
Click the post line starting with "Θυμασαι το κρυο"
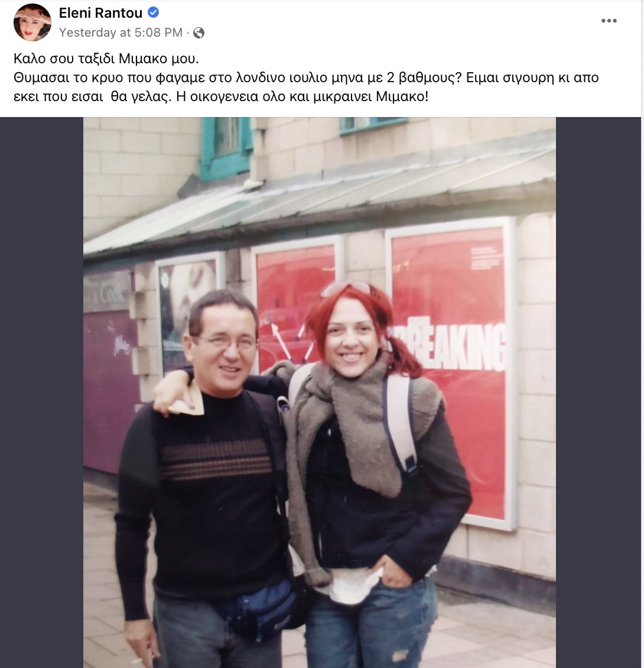306,77
